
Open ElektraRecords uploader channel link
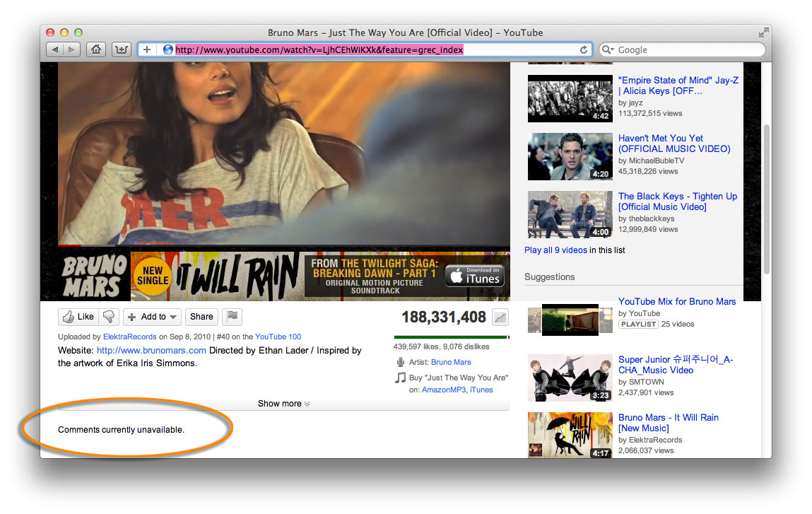pos(129,337)
